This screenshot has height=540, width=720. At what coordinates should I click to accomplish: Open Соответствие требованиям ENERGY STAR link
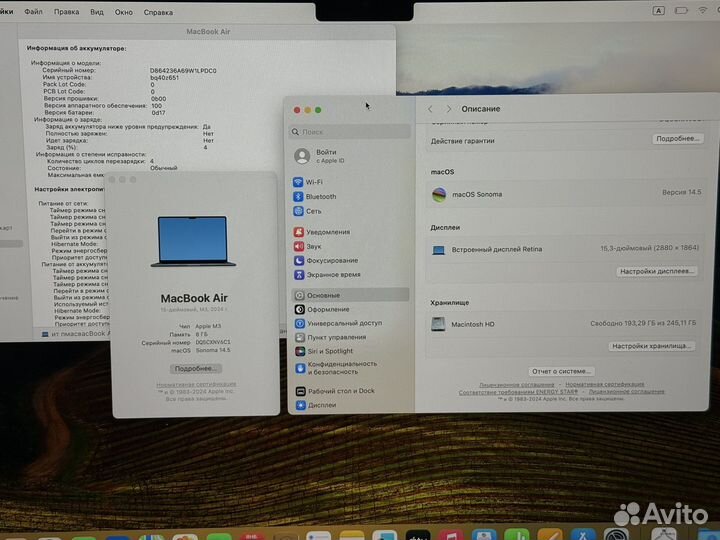coord(518,392)
